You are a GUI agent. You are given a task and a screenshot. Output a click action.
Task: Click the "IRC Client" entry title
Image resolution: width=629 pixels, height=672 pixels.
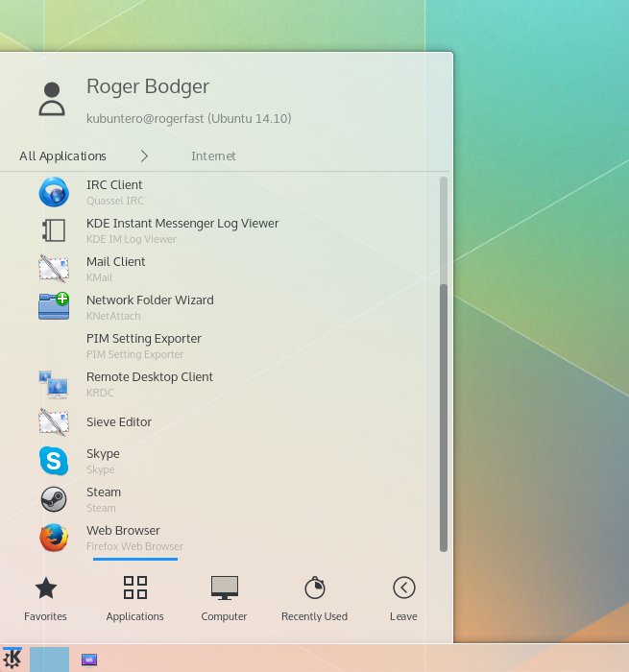[114, 184]
